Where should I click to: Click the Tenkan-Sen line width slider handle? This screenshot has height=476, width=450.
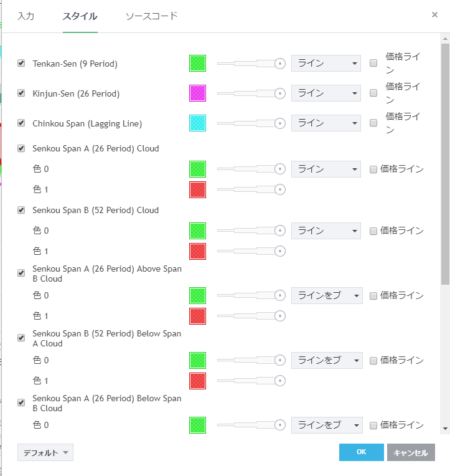point(280,63)
